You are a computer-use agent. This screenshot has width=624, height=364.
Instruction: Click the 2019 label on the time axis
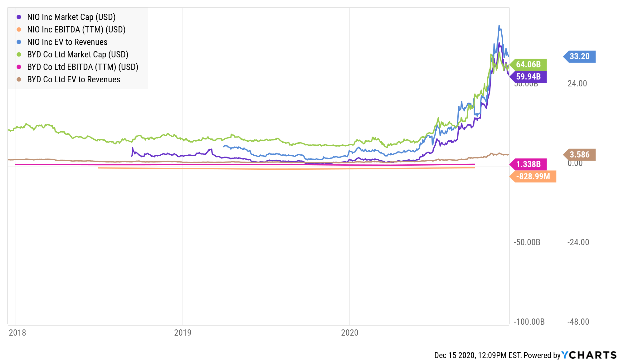click(183, 332)
